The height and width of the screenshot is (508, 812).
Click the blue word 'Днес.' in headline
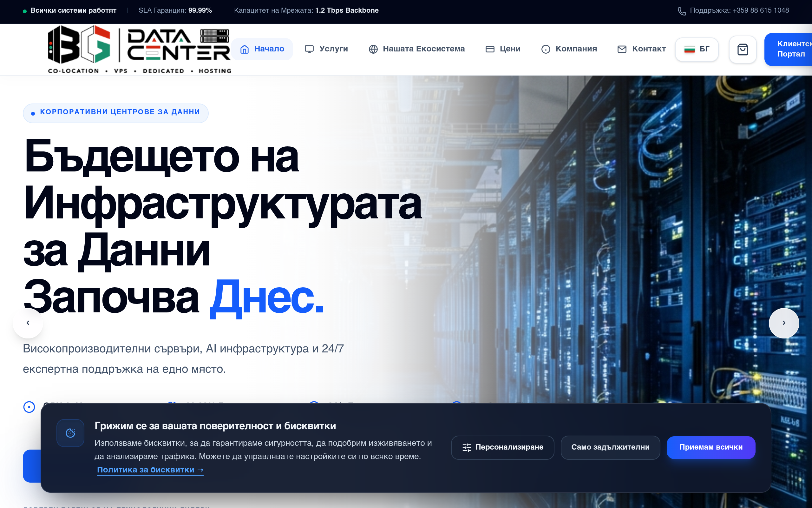coord(267,298)
